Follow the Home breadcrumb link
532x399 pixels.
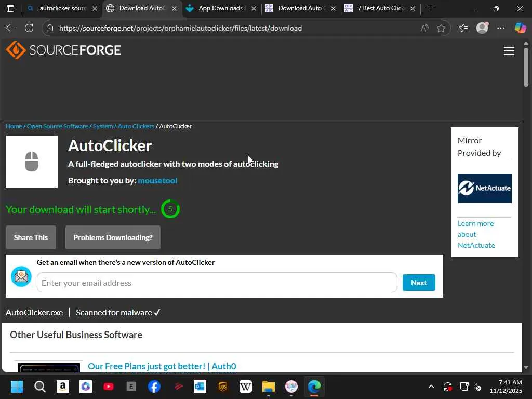tap(14, 126)
